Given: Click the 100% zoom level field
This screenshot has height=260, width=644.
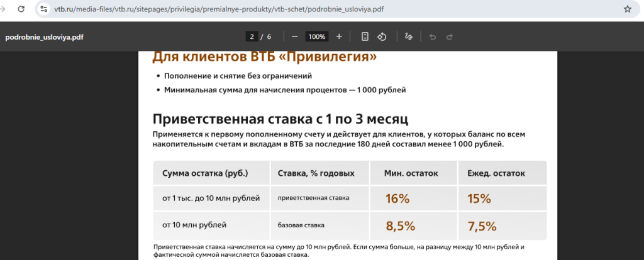Looking at the screenshot, I should 316,36.
